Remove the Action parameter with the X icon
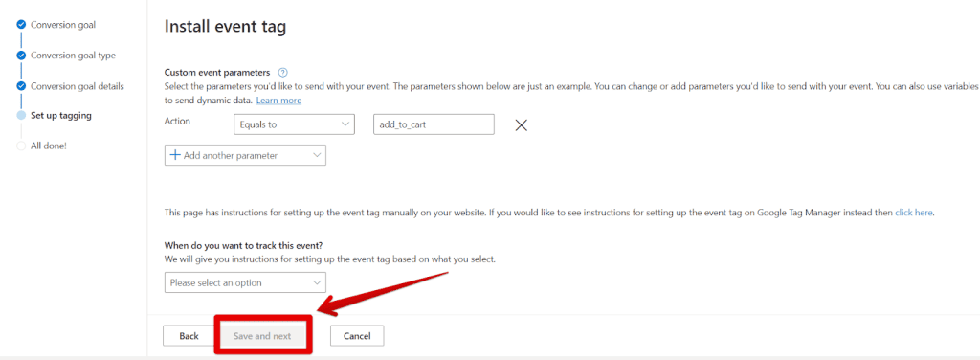Viewport: 980px width, 360px height. coord(522,125)
